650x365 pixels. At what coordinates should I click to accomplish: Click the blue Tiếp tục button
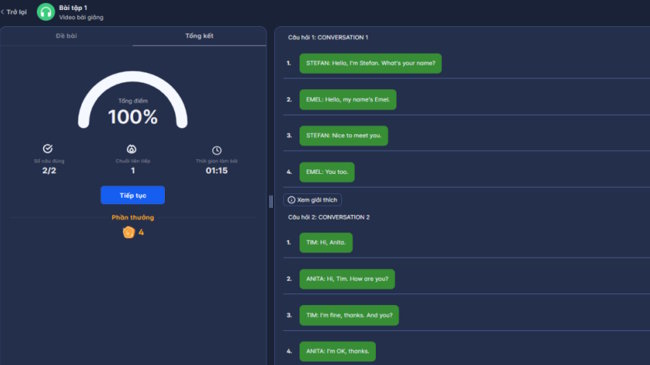point(133,195)
